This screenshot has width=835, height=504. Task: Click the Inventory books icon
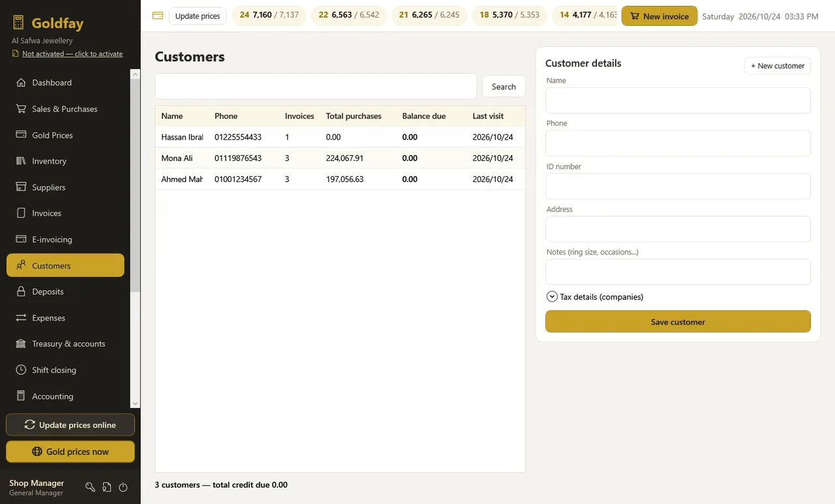coord(21,161)
